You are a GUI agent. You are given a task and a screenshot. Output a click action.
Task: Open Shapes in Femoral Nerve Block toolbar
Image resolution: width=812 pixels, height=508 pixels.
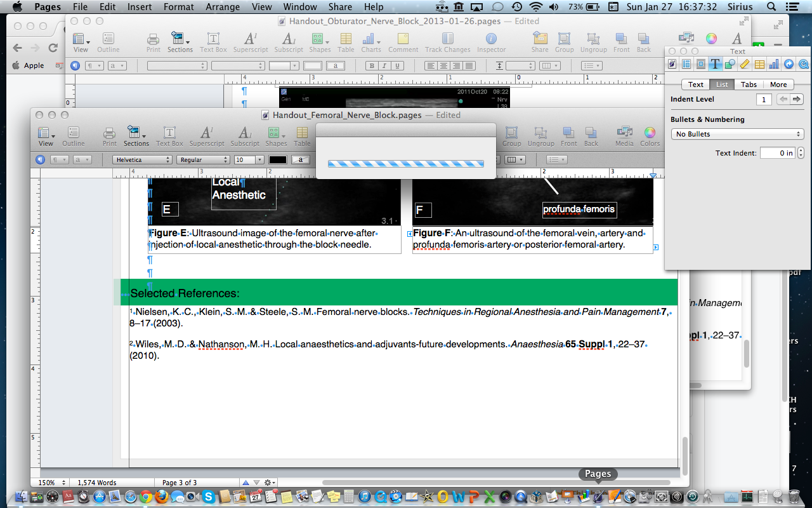[x=275, y=135]
